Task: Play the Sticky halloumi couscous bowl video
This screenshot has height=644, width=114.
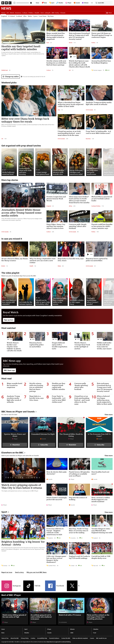Action: pos(9,162)
